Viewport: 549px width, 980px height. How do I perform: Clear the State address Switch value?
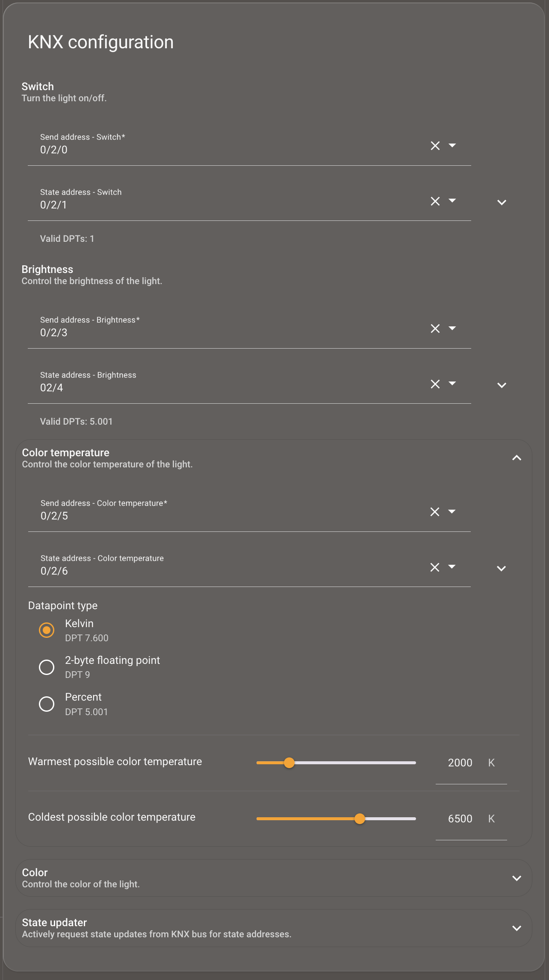435,201
